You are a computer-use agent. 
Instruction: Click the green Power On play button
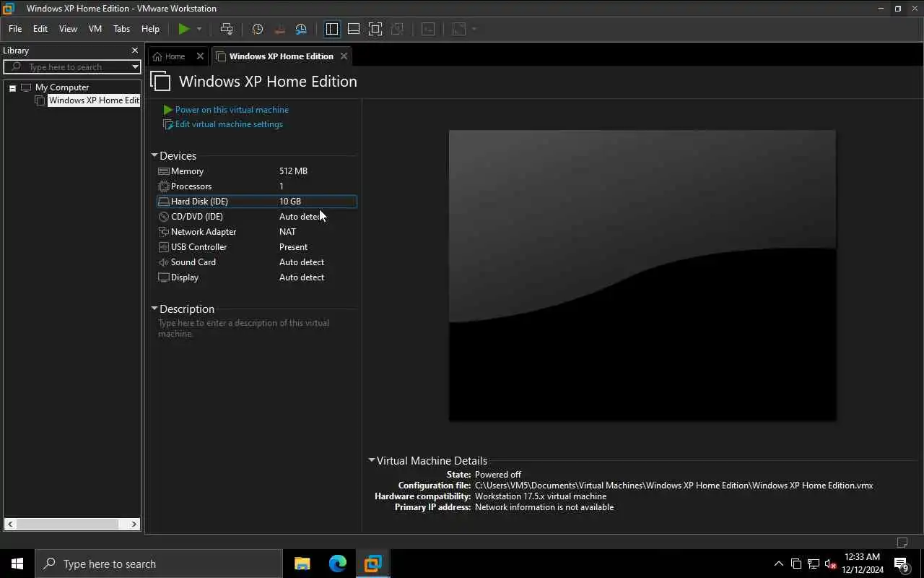pos(184,29)
